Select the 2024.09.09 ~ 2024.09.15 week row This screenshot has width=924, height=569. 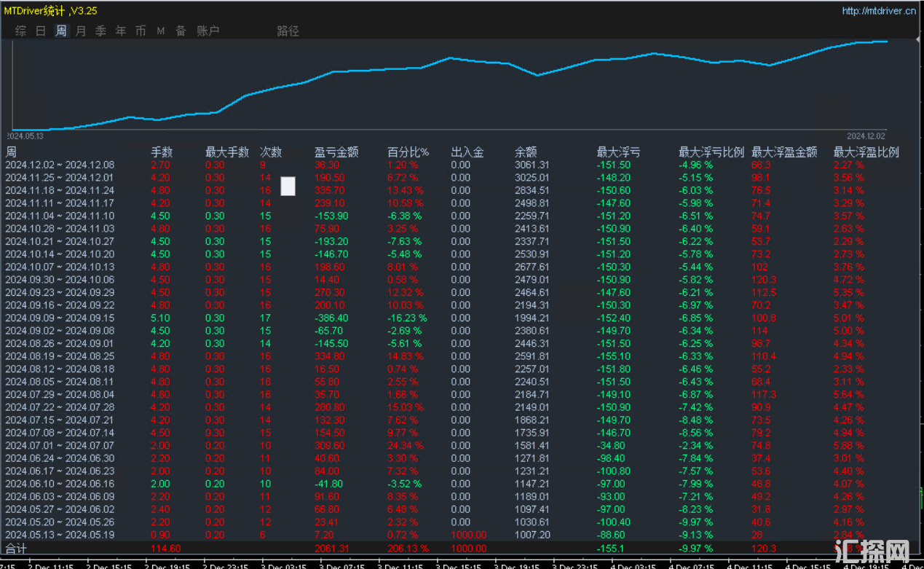[462, 318]
